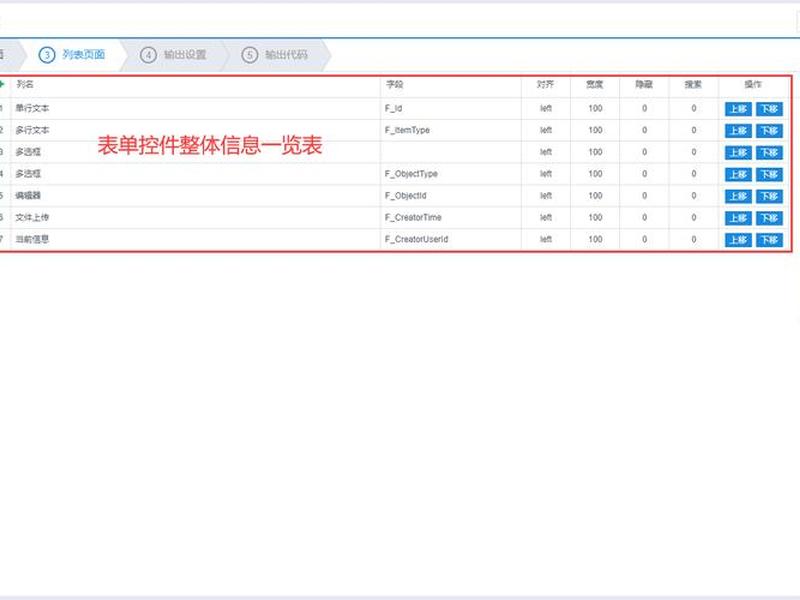This screenshot has width=800, height=600.
Task: Move F_ItemType row up with 上移
Action: click(x=738, y=131)
